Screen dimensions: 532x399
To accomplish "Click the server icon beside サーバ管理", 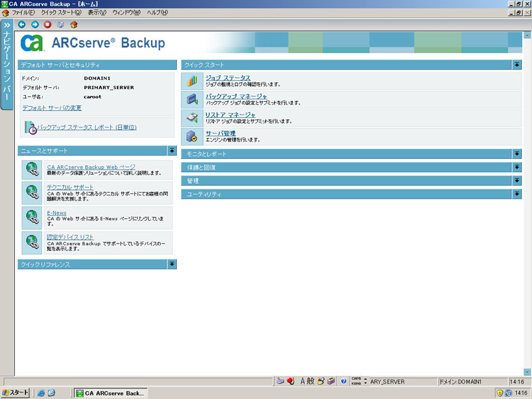I will [x=192, y=136].
